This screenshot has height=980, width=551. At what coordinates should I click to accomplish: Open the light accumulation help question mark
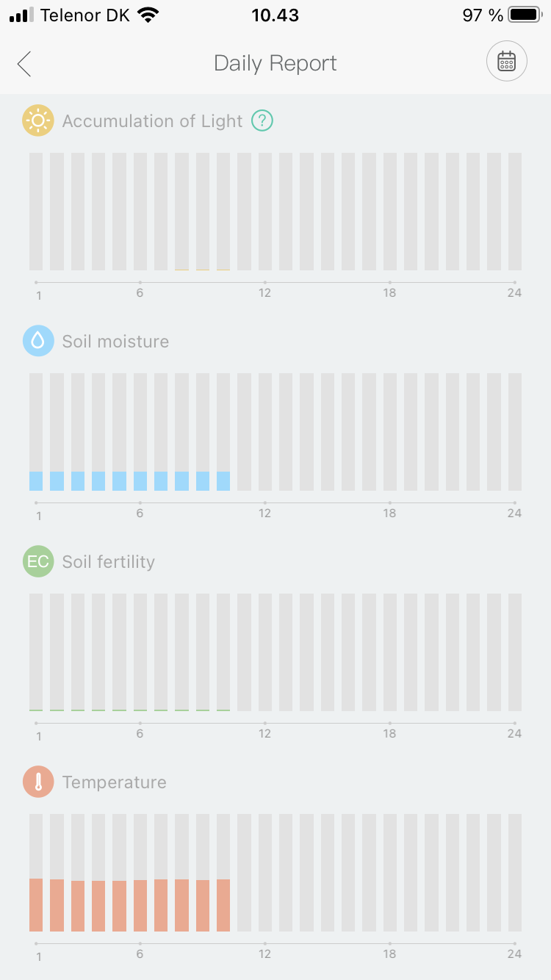point(262,121)
